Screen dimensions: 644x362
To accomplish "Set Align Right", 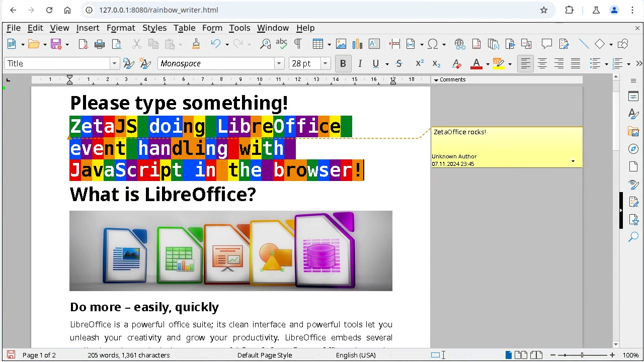I will click(x=559, y=63).
